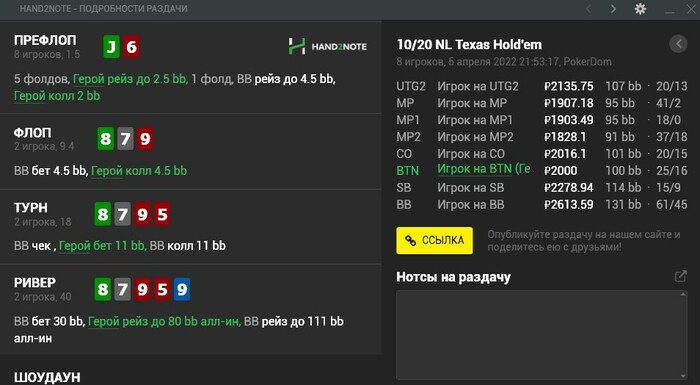
Task: Select the 'Игрок на SB' player row
Action: (542, 188)
